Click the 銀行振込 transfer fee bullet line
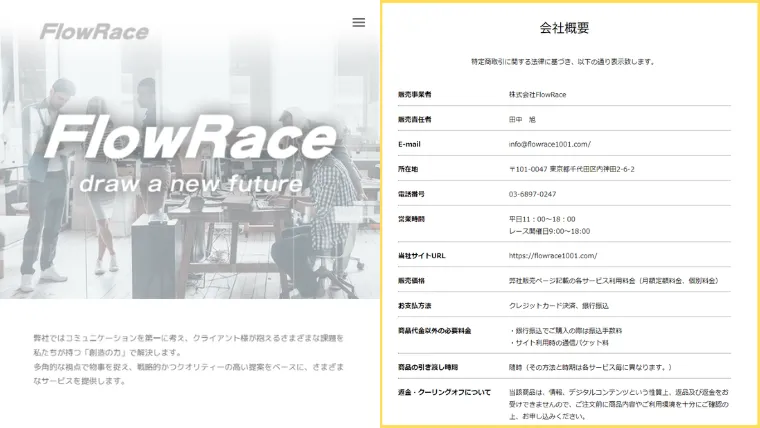The image size is (760, 428). 566,331
